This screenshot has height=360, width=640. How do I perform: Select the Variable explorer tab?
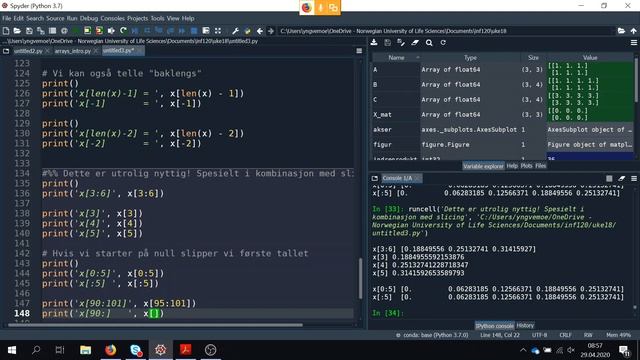(483, 166)
